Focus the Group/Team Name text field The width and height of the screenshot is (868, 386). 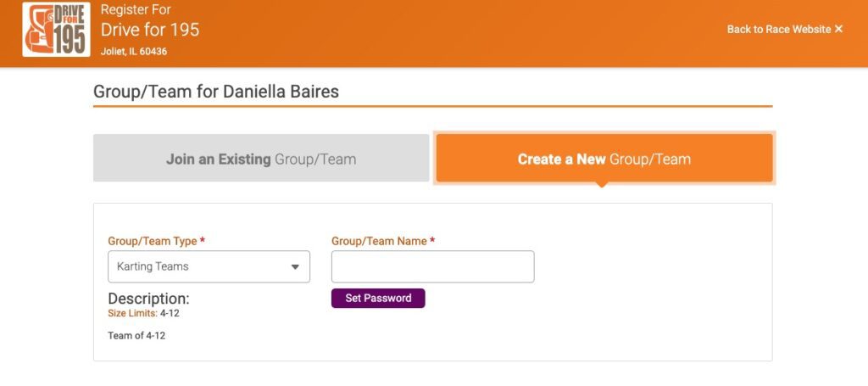[x=432, y=266]
